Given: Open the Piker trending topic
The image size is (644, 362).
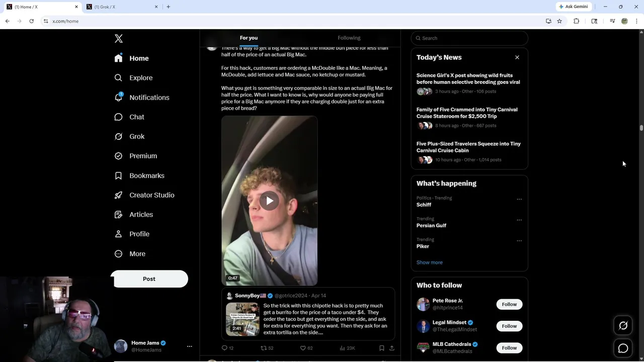Looking at the screenshot, I should pos(423,246).
